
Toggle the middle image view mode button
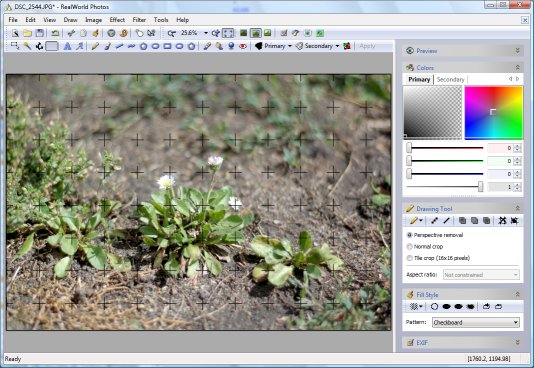[x=256, y=33]
